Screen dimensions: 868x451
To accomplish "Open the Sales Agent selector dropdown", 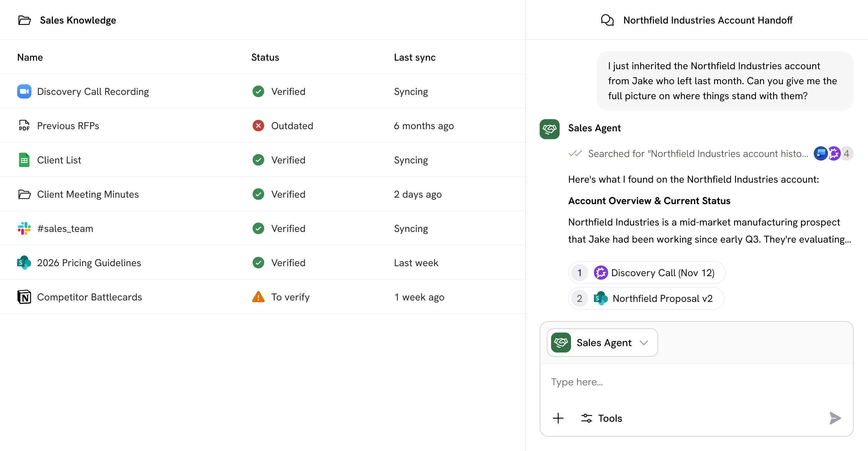I will pos(645,343).
